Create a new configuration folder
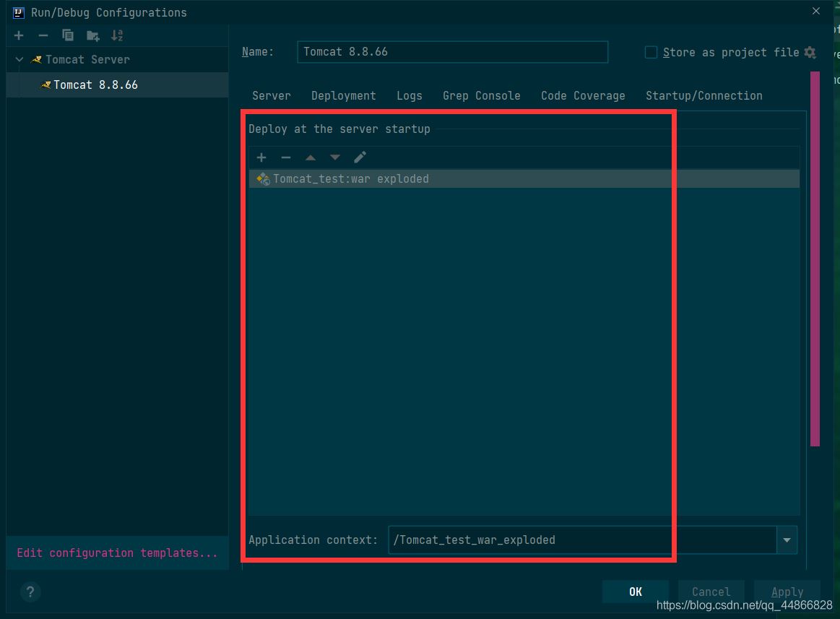Screen dimensions: 840x619 [x=92, y=36]
